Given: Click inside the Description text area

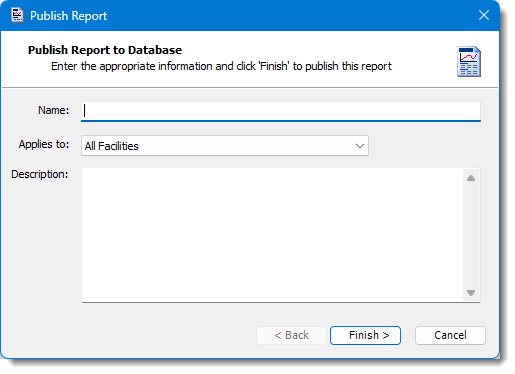Looking at the screenshot, I should tap(272, 235).
